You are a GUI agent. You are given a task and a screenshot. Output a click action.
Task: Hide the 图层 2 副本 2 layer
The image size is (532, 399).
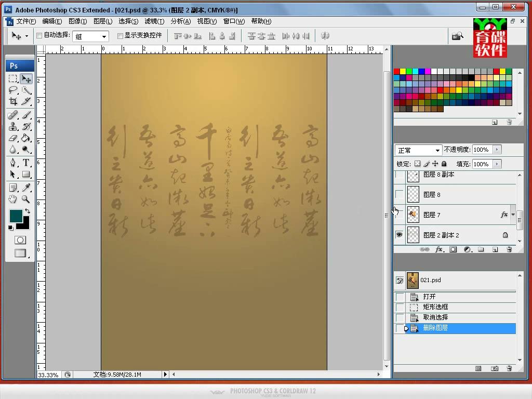(400, 235)
